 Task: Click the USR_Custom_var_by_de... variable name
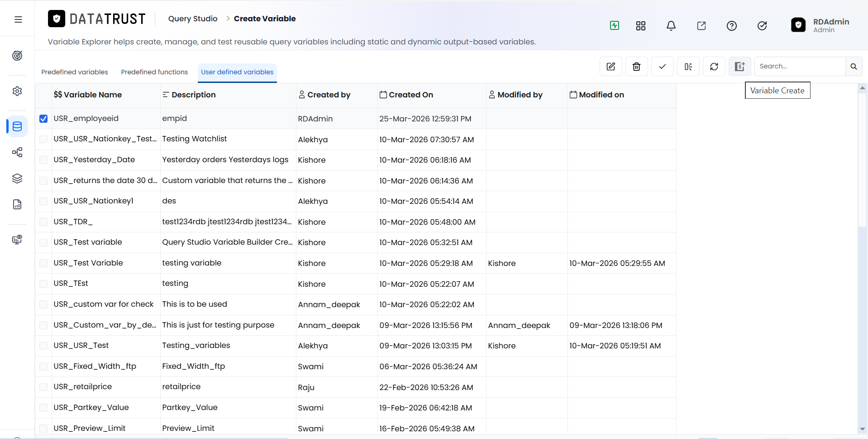point(105,325)
